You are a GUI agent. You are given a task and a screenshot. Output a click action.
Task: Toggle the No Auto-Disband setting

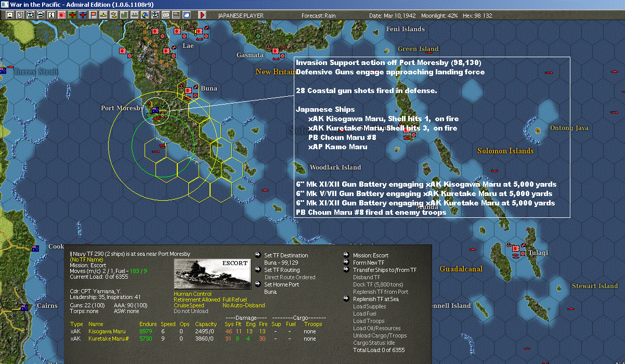click(244, 306)
